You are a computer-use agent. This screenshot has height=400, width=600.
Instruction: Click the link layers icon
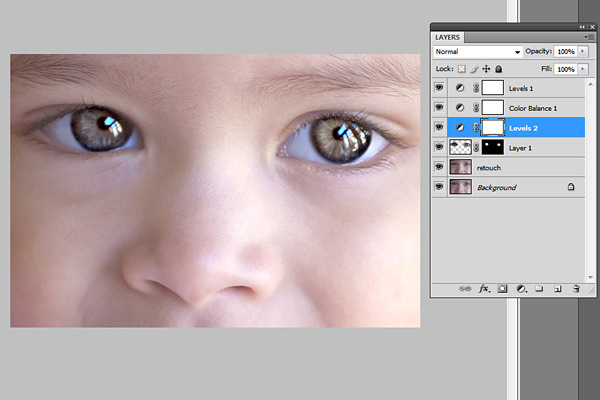pyautogui.click(x=465, y=289)
